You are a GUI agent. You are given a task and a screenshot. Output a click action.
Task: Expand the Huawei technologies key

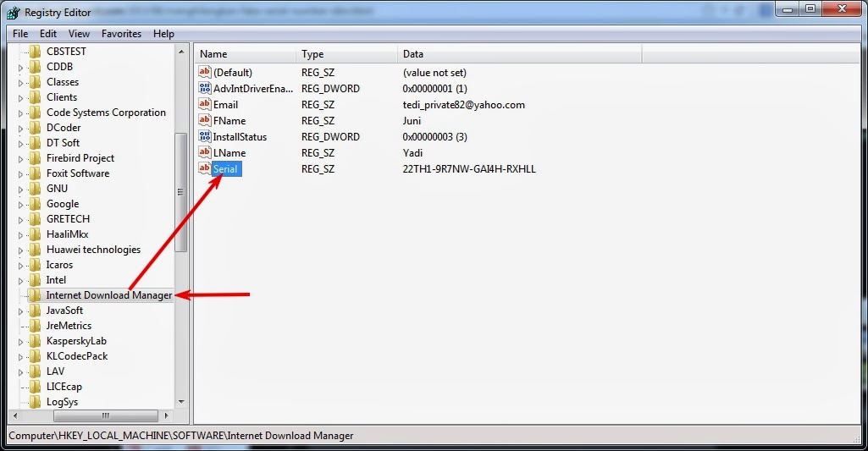click(x=20, y=250)
